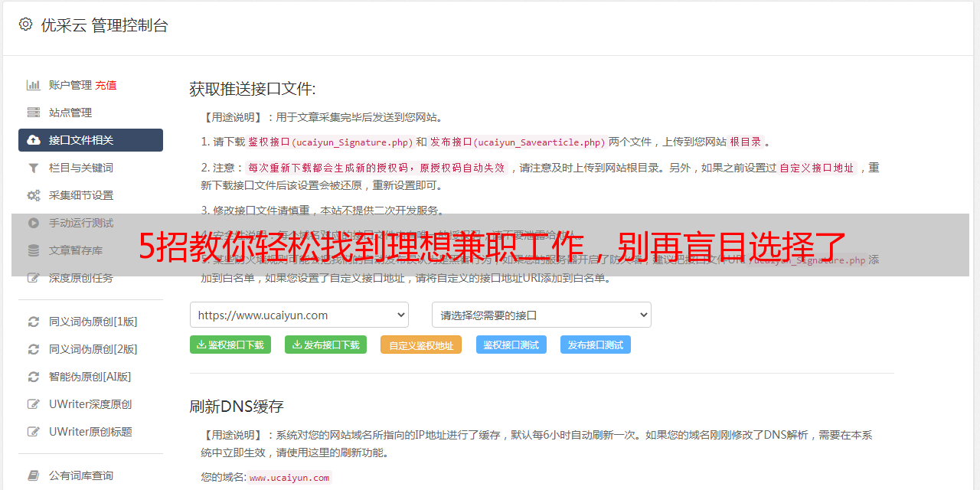The height and width of the screenshot is (490, 980).
Task: Click the play circle icon for 手动运行测试
Action: coord(34,223)
